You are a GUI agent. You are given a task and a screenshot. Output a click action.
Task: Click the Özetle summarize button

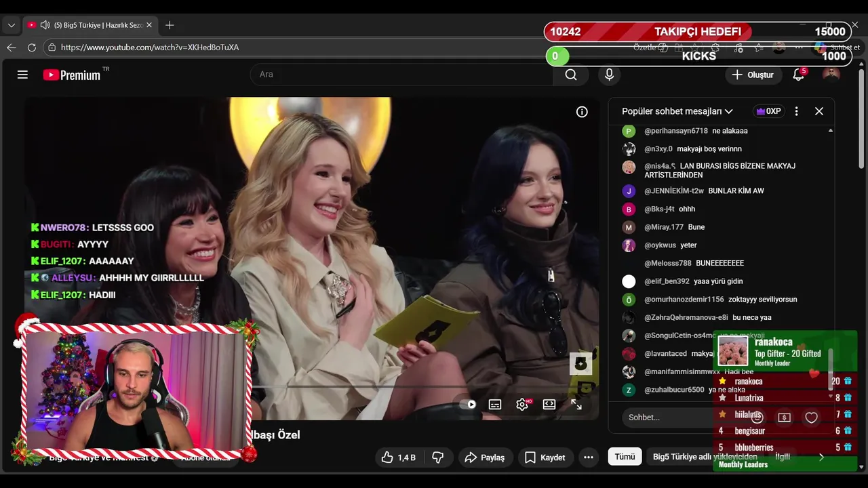click(650, 47)
